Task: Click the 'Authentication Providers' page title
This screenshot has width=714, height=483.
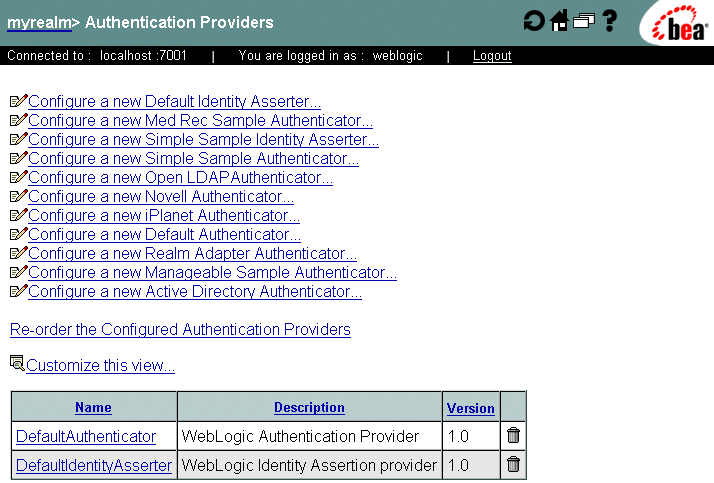Action: point(179,22)
